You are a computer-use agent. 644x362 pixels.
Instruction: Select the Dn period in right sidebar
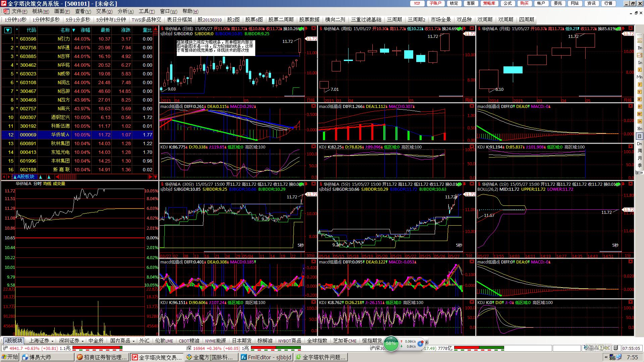click(640, 143)
